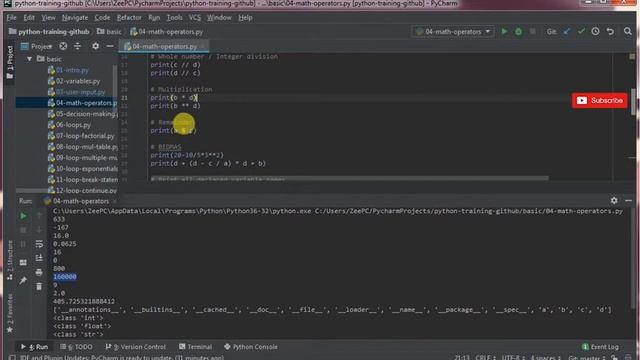Click the basic folder breadcrumb
Viewport: 640px width, 360px height.
click(109, 31)
